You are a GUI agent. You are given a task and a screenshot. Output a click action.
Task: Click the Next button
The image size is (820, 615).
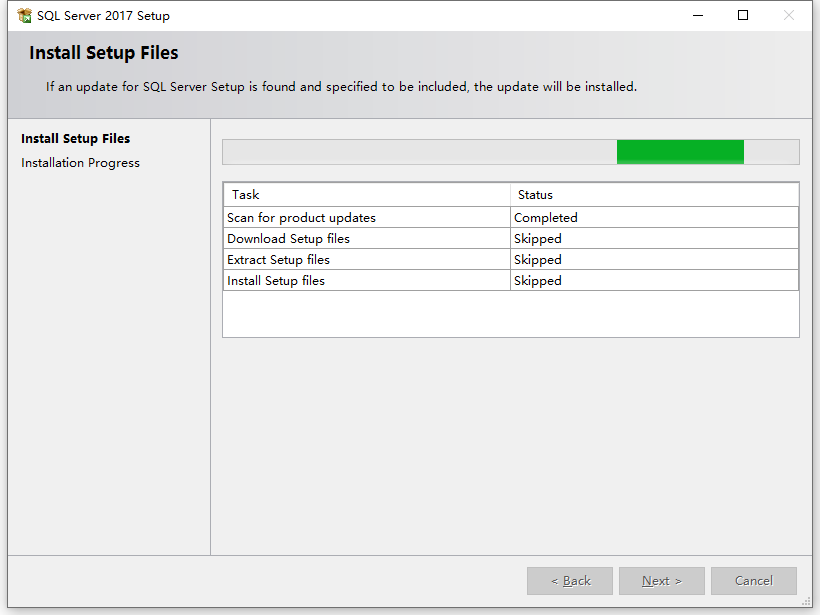(x=662, y=580)
